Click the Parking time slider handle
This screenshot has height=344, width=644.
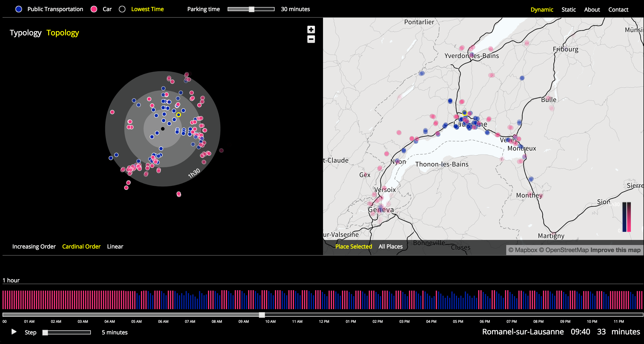click(252, 9)
